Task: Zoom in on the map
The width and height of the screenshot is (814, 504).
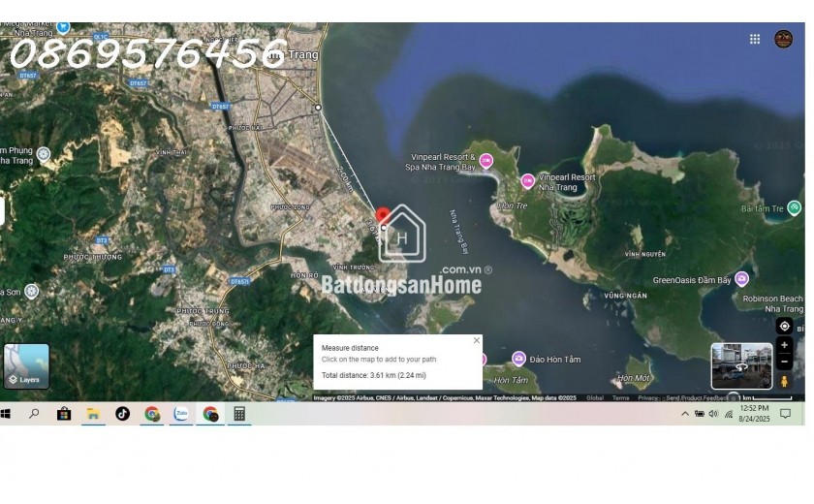Action: pos(784,345)
